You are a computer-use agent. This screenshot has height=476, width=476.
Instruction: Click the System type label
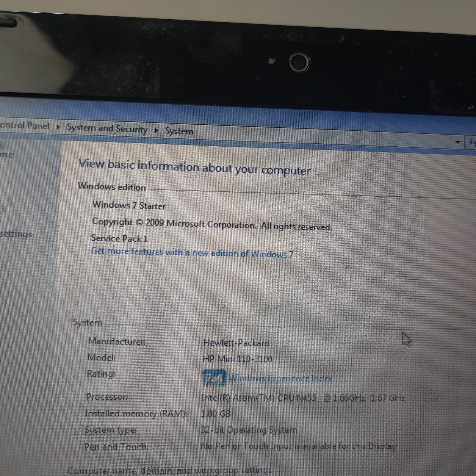click(x=111, y=430)
